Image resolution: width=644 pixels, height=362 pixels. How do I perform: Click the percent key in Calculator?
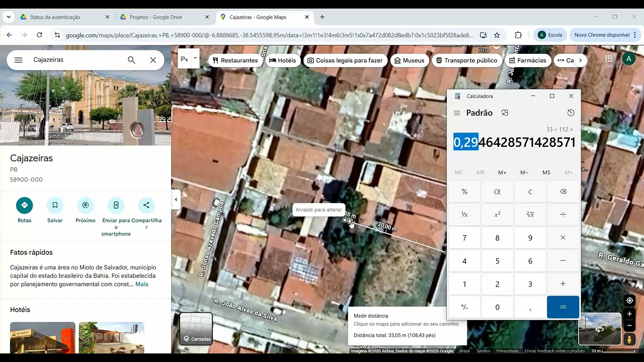click(464, 192)
